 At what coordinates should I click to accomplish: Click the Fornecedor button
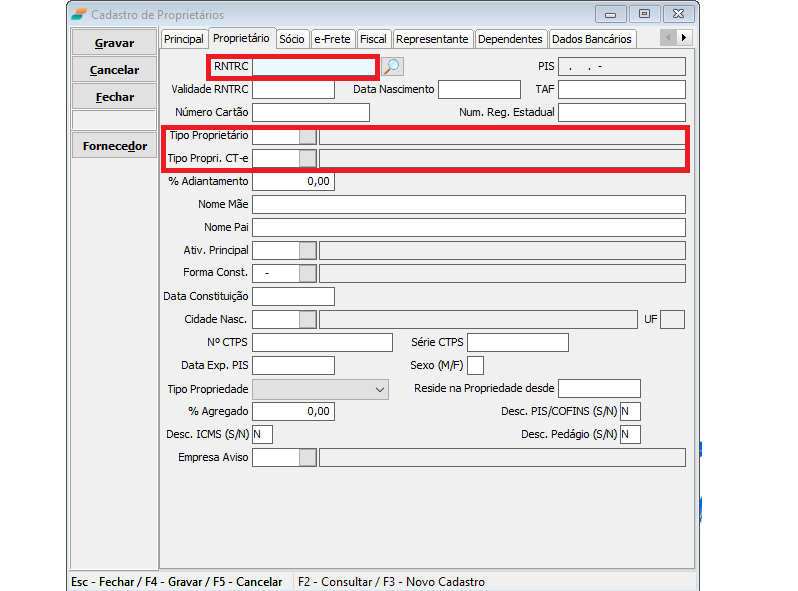[x=115, y=146]
